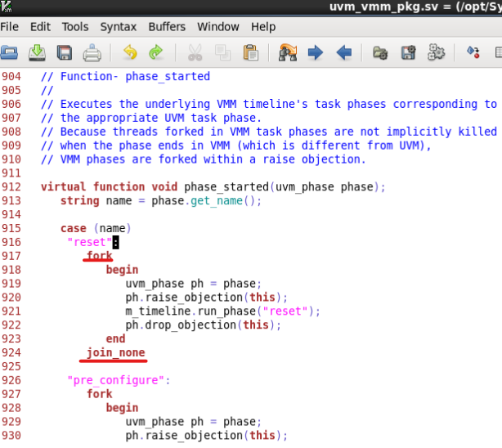The image size is (502, 448).
Task: Click 'begin' keyword on line 928
Action: (122, 408)
